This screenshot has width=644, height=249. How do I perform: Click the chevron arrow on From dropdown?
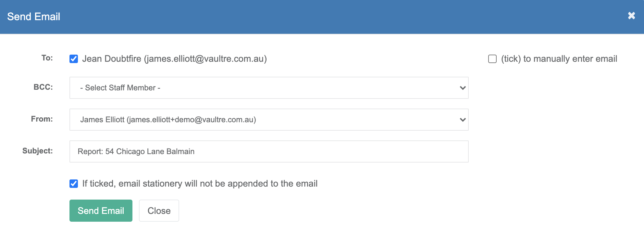[463, 120]
